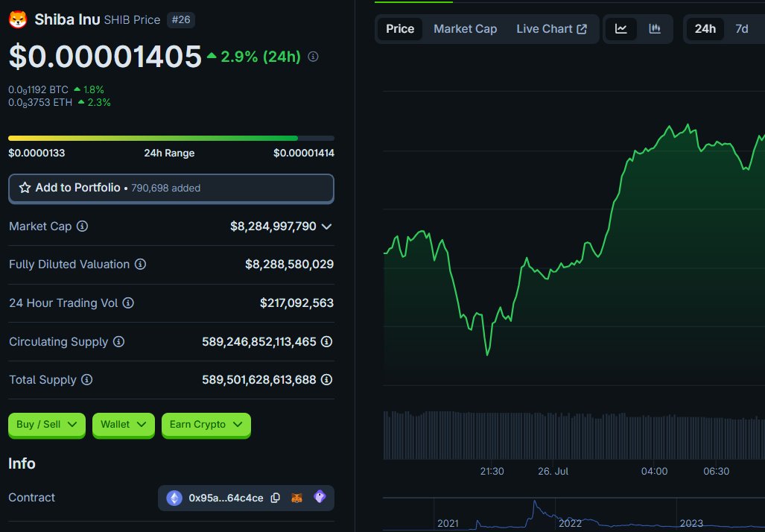Click the Ethereum chain icon in contract
The height and width of the screenshot is (532, 765).
coord(174,498)
